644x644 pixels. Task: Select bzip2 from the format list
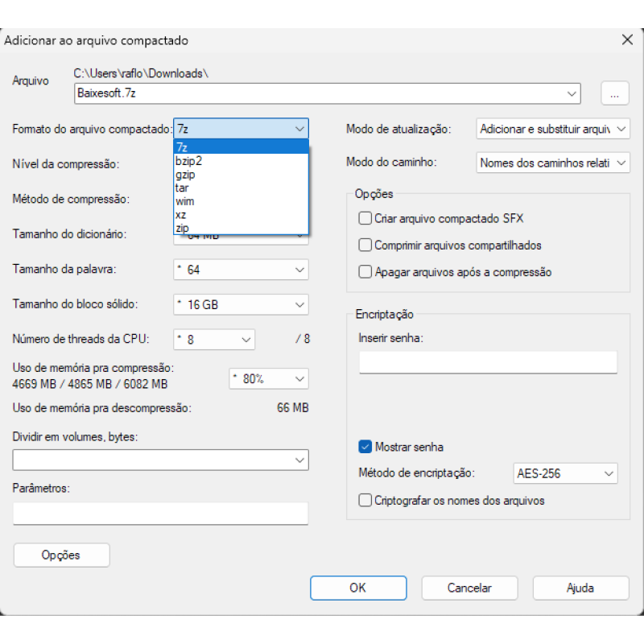[241, 160]
